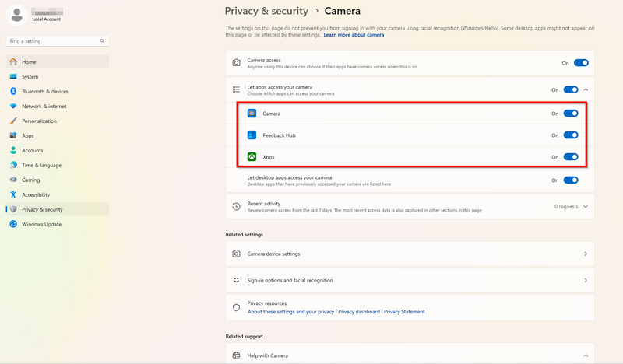The image size is (623, 364).
Task: Click the user account avatar icon
Action: pyautogui.click(x=16, y=15)
